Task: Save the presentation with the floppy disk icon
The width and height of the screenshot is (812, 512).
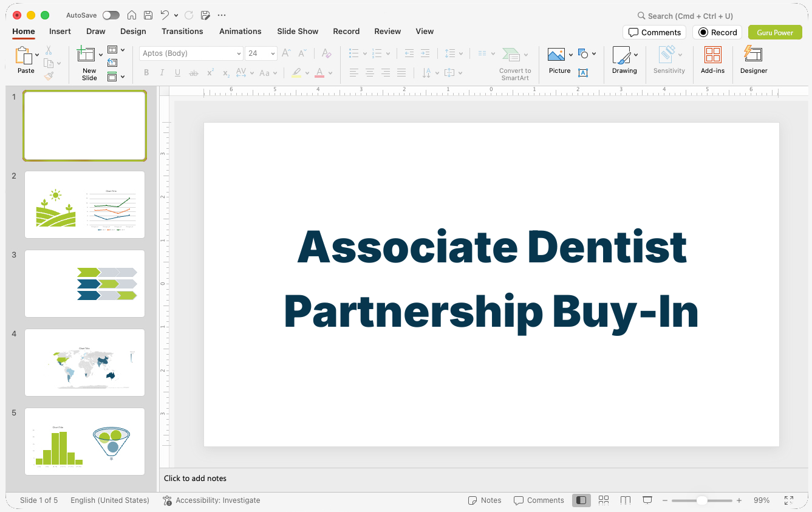Action: 148,15
